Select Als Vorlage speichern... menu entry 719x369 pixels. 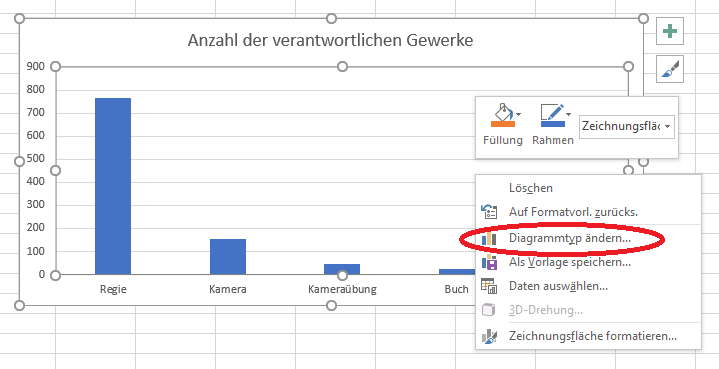(x=588, y=263)
